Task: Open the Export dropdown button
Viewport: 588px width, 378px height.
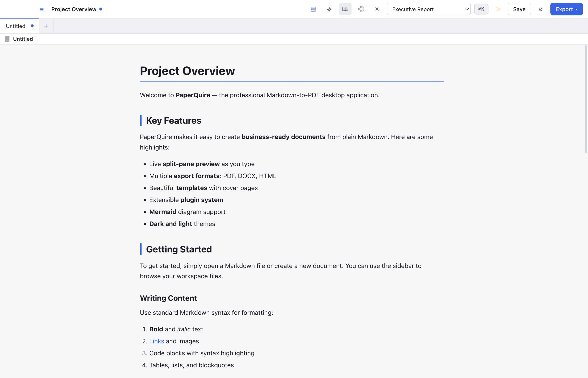Action: [x=566, y=9]
